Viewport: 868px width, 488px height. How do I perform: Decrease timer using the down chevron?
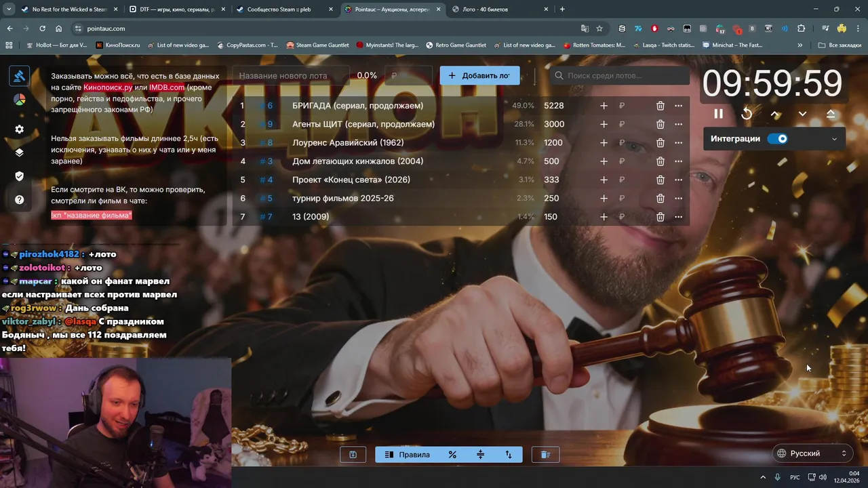tap(803, 114)
